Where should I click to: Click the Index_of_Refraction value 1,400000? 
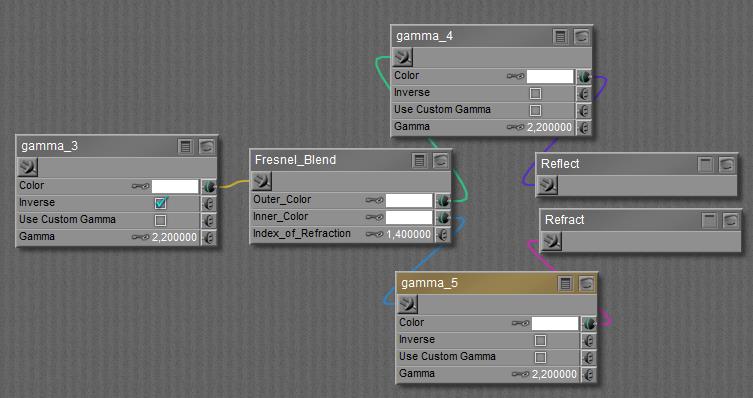(x=408, y=234)
